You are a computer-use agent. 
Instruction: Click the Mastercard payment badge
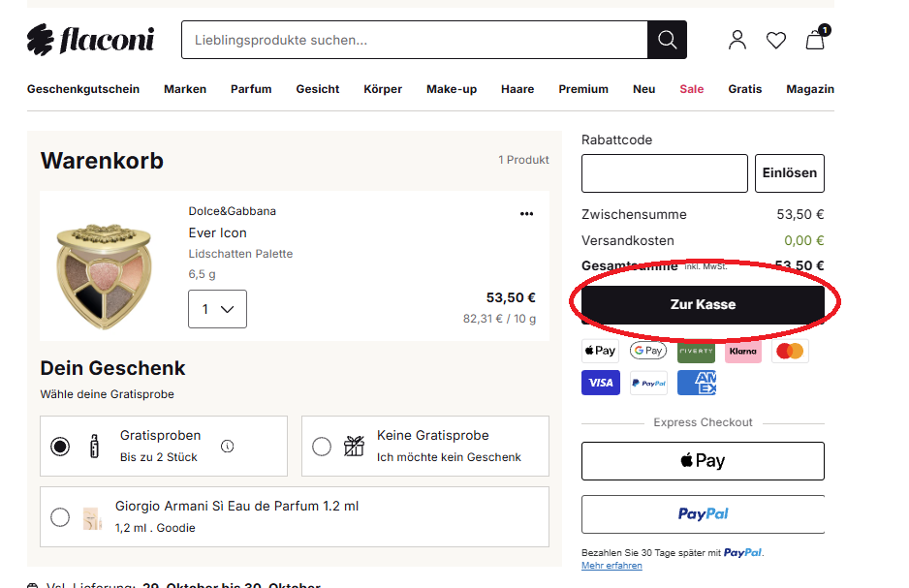pos(790,351)
